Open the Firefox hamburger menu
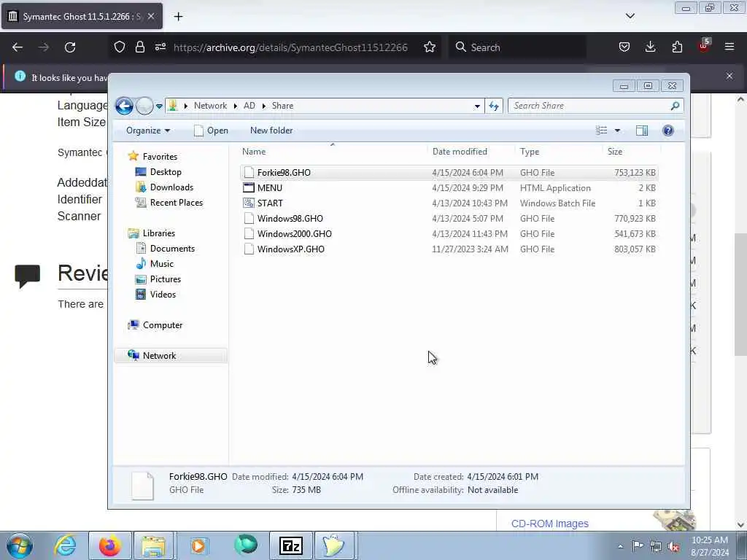 729,47
